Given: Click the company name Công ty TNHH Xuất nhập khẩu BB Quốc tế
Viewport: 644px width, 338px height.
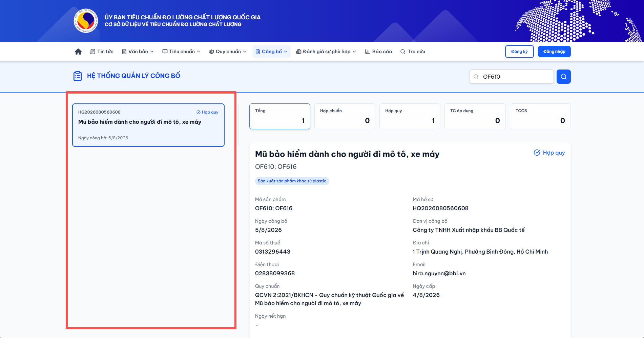Looking at the screenshot, I should coord(469,230).
